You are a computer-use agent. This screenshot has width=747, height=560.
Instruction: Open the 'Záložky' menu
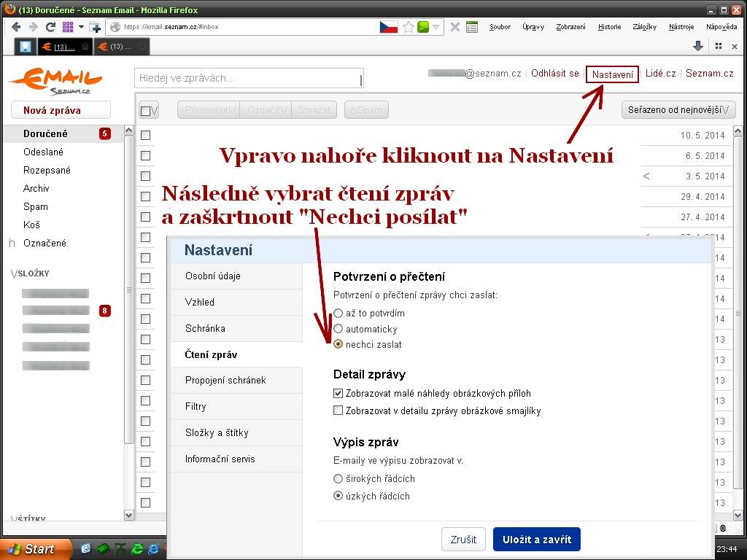click(645, 27)
